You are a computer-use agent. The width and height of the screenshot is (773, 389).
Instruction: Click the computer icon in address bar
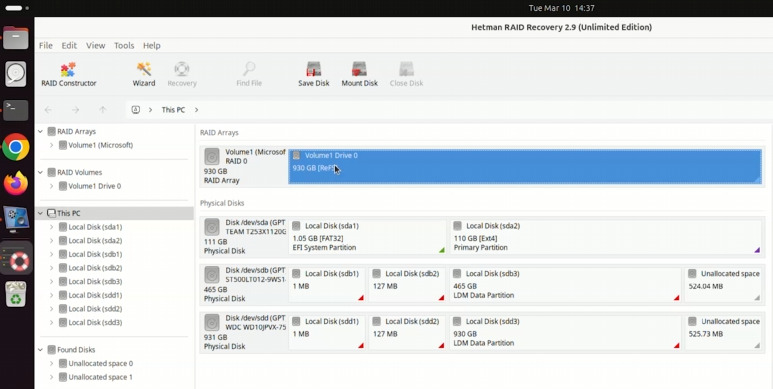(x=136, y=110)
